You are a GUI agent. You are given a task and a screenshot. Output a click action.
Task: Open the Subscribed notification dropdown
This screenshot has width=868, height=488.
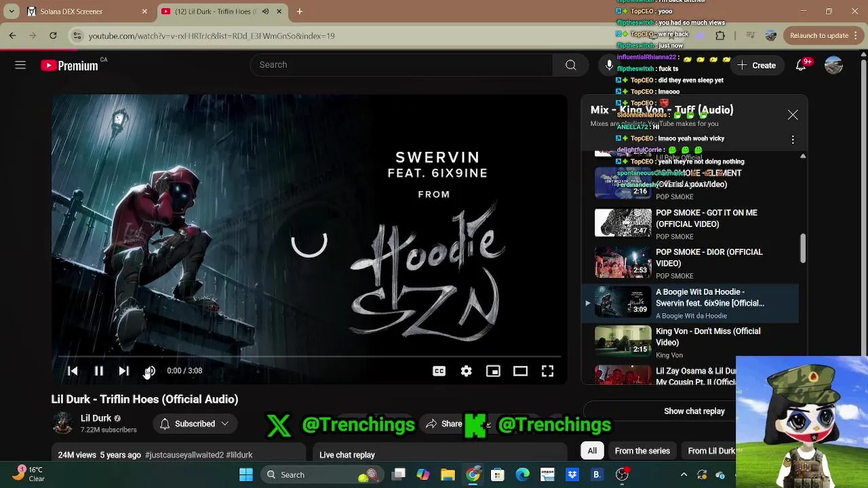pos(194,424)
